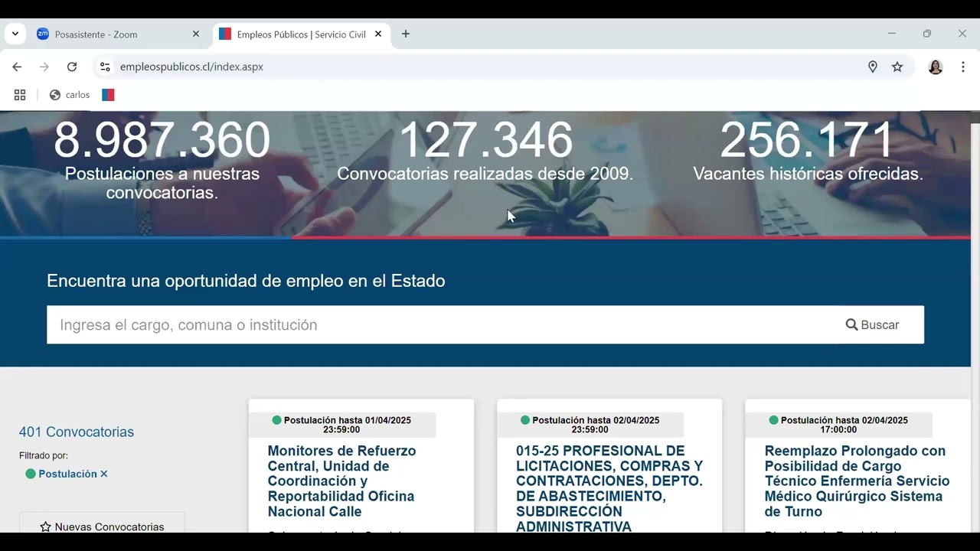Click Postulación hasta 01/04/2025 label

[x=341, y=425]
